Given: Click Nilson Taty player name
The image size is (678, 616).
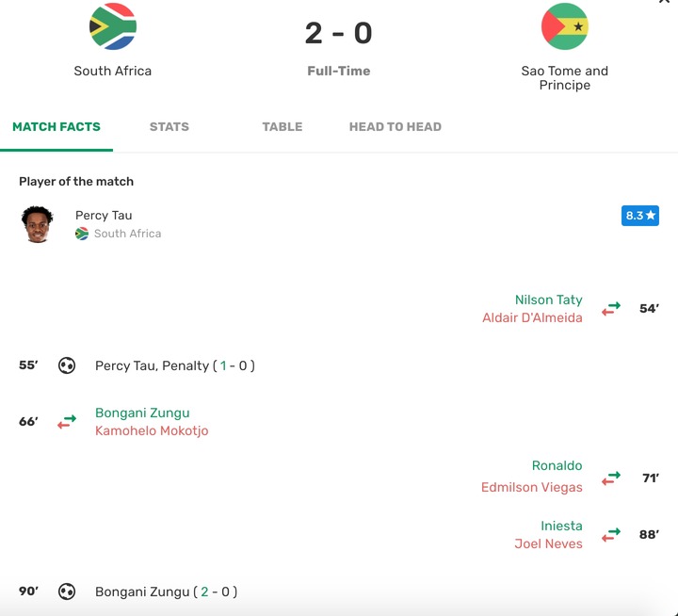Looking at the screenshot, I should (548, 300).
